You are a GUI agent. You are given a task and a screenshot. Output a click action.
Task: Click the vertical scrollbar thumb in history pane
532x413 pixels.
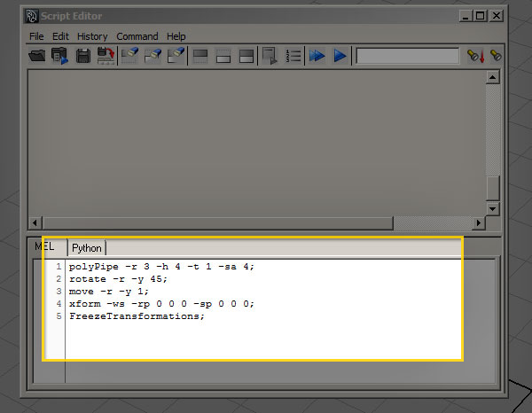coord(493,188)
